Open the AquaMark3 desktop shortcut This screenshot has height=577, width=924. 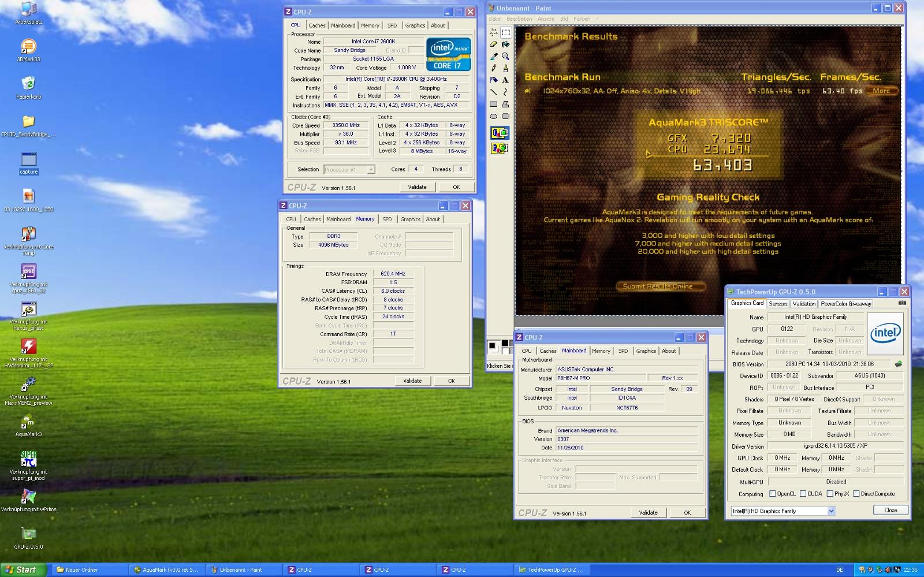[28, 426]
